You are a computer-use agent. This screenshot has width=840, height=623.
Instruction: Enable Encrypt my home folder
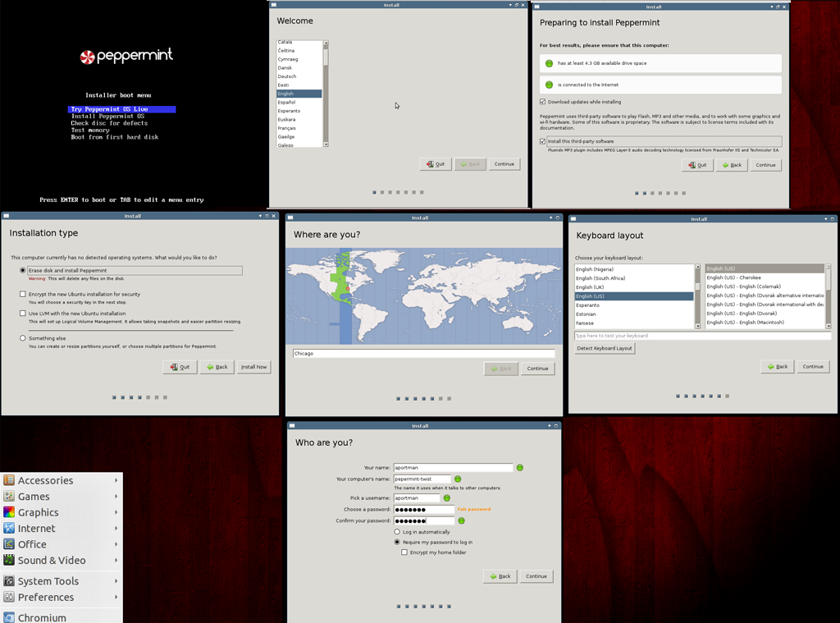[404, 552]
